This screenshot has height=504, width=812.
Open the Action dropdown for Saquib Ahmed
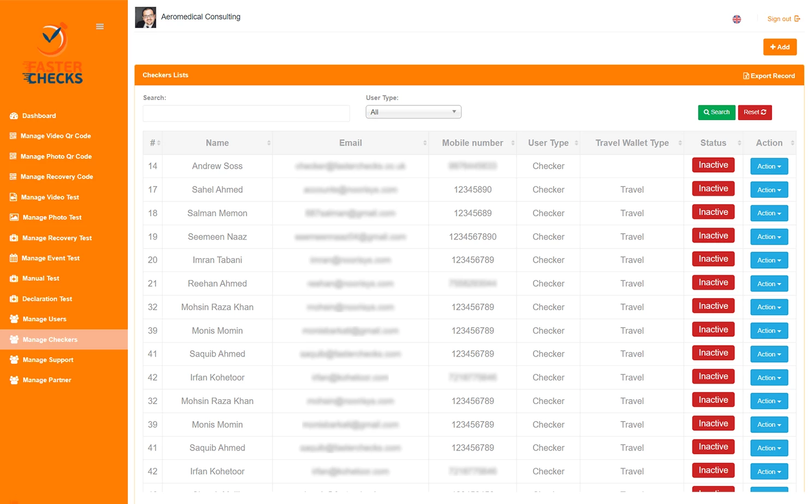tap(769, 354)
